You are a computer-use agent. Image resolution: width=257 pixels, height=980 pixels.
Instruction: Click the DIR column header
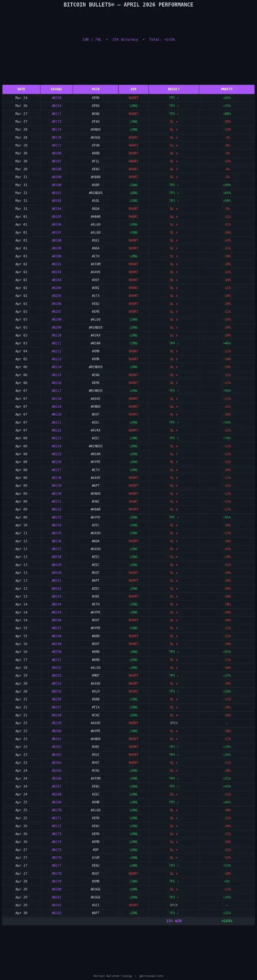click(x=133, y=89)
